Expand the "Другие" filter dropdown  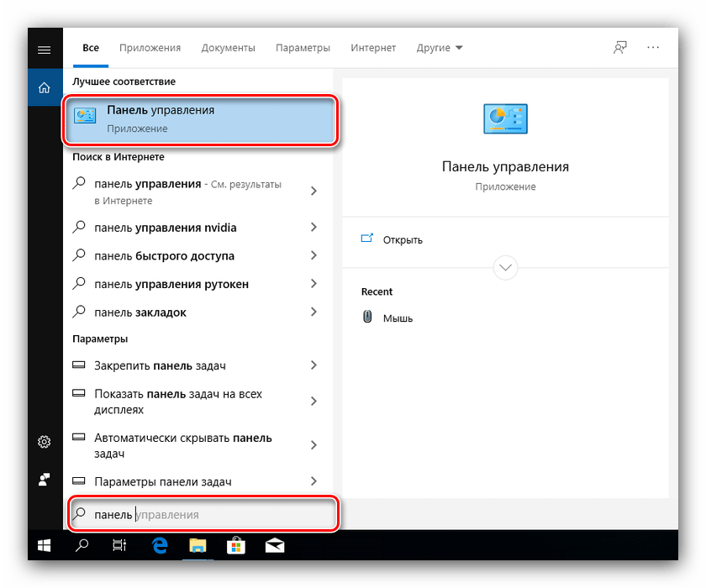pos(440,48)
